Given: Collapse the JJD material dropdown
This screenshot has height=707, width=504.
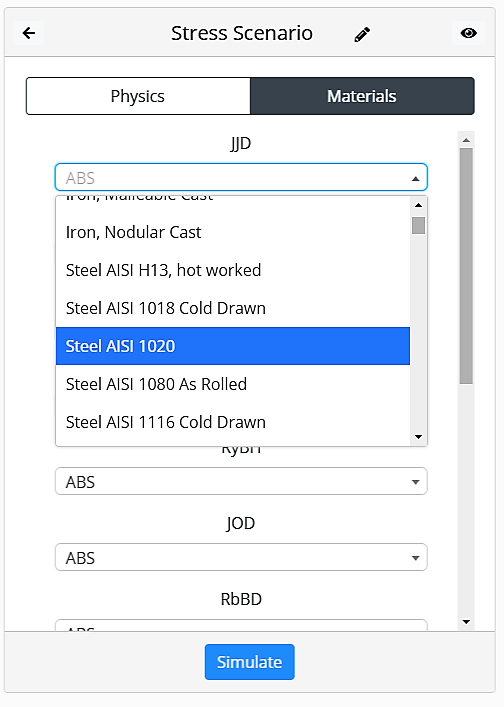Looking at the screenshot, I should (x=241, y=177).
